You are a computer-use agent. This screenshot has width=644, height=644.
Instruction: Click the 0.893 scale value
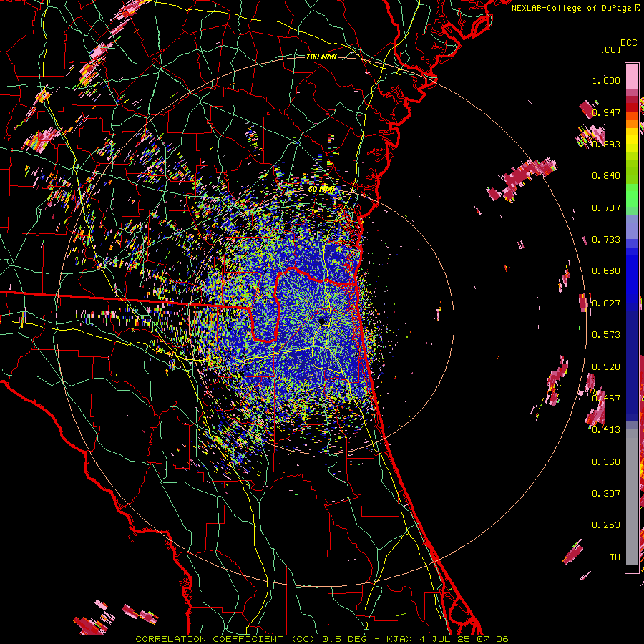tap(606, 144)
